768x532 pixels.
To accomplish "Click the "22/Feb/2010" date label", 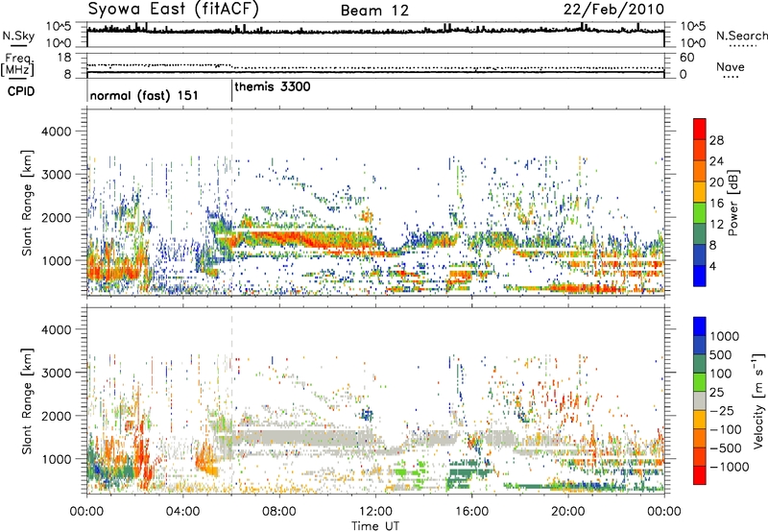I will pyautogui.click(x=613, y=9).
